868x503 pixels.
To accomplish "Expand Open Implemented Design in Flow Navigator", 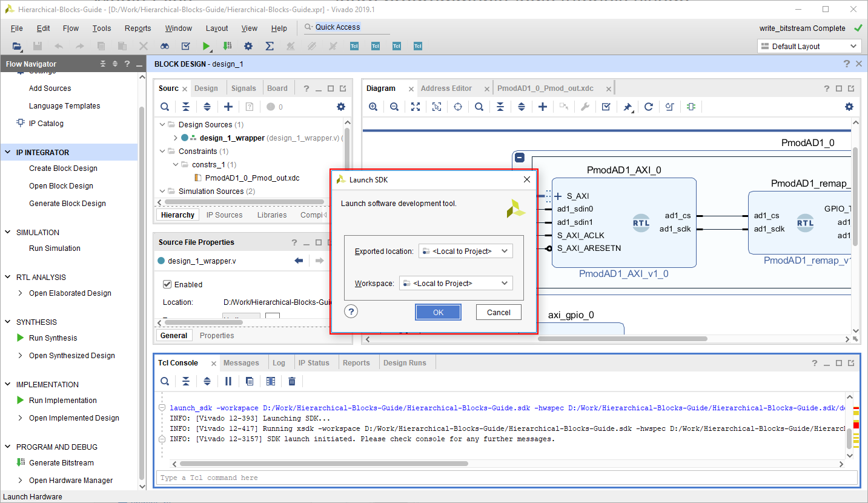I will [21, 418].
